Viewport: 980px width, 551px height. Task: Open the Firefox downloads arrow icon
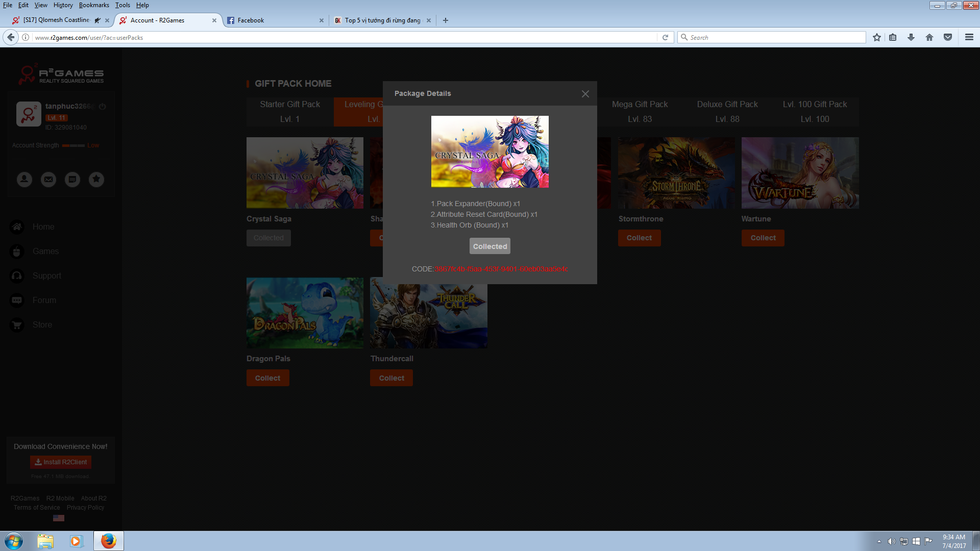coord(911,37)
